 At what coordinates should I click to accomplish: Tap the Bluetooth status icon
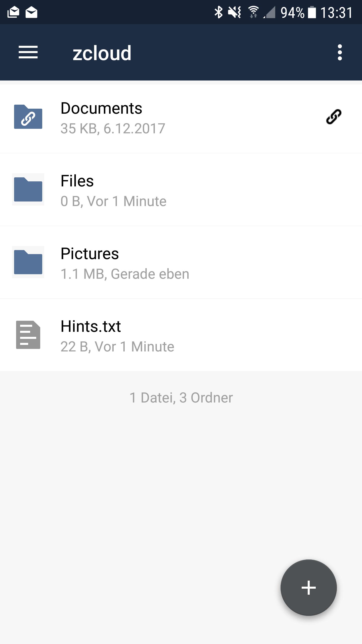tap(218, 12)
